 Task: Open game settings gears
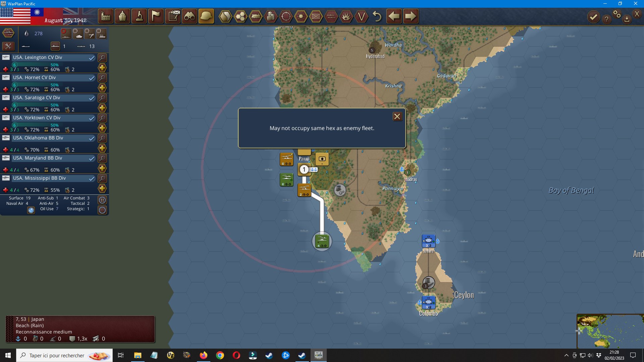[x=617, y=14]
